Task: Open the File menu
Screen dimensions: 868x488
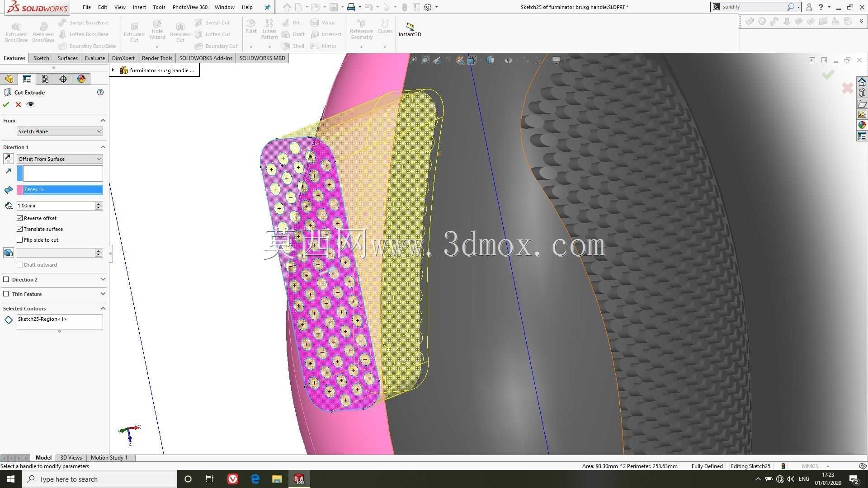Action: (86, 7)
